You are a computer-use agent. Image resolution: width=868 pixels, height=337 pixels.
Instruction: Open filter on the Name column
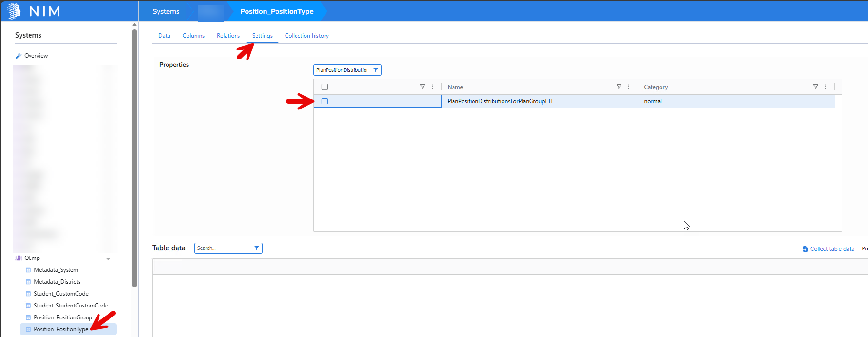619,87
